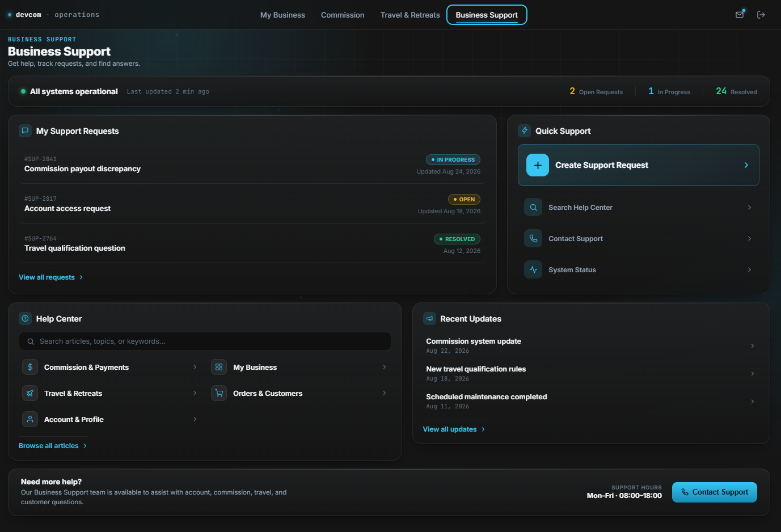Click the dollar icon for Commission & Payments

tap(30, 367)
